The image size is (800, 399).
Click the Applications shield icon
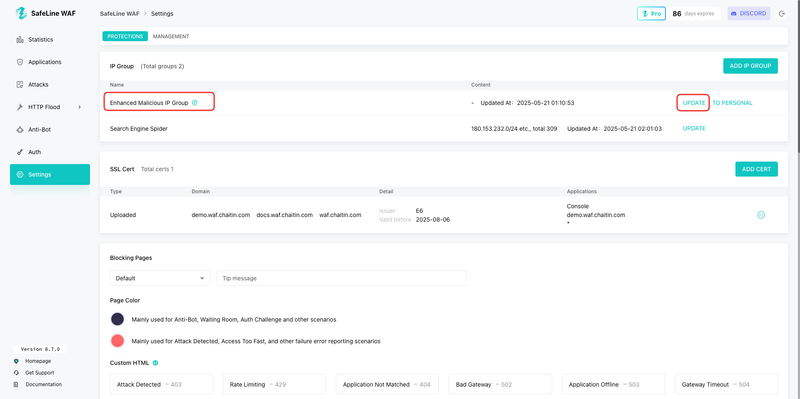[20, 62]
